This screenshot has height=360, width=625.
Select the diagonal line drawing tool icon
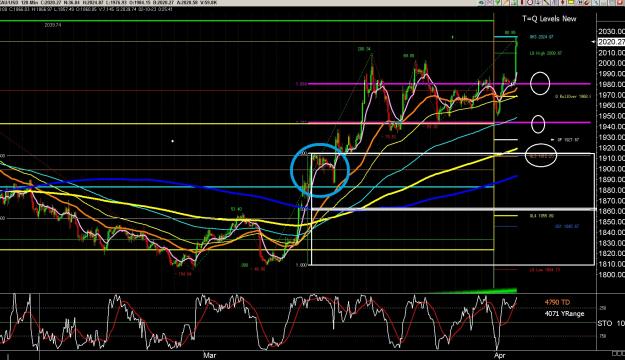[x=546, y=2]
